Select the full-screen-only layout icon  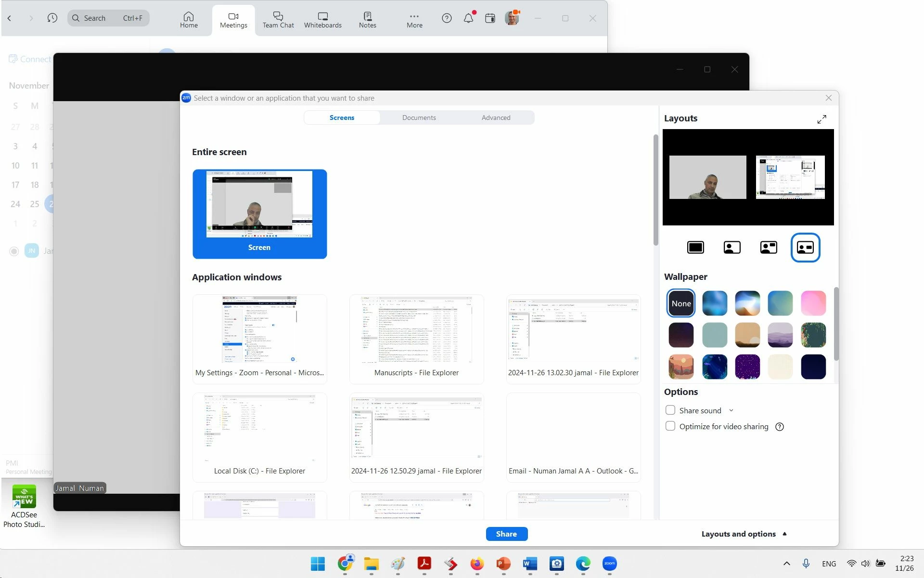click(695, 248)
